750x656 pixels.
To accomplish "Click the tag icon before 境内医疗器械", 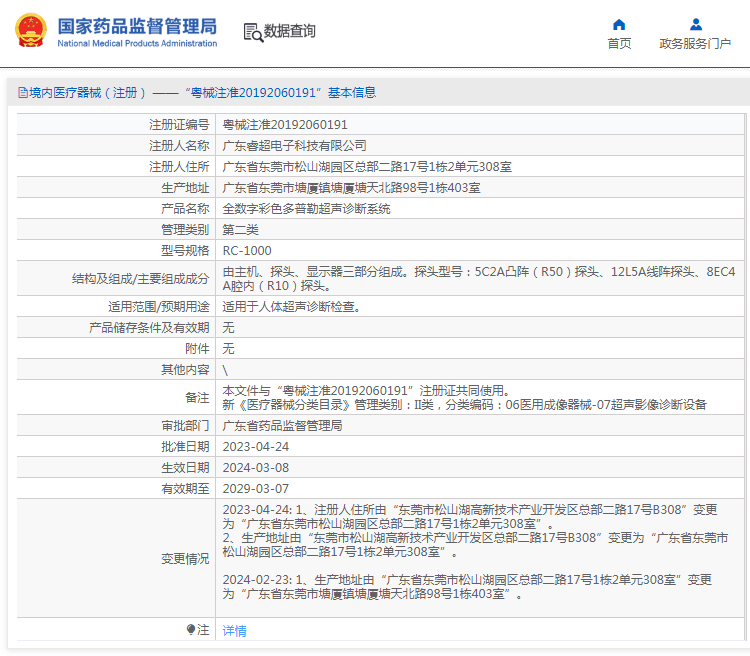I will pyautogui.click(x=21, y=93).
